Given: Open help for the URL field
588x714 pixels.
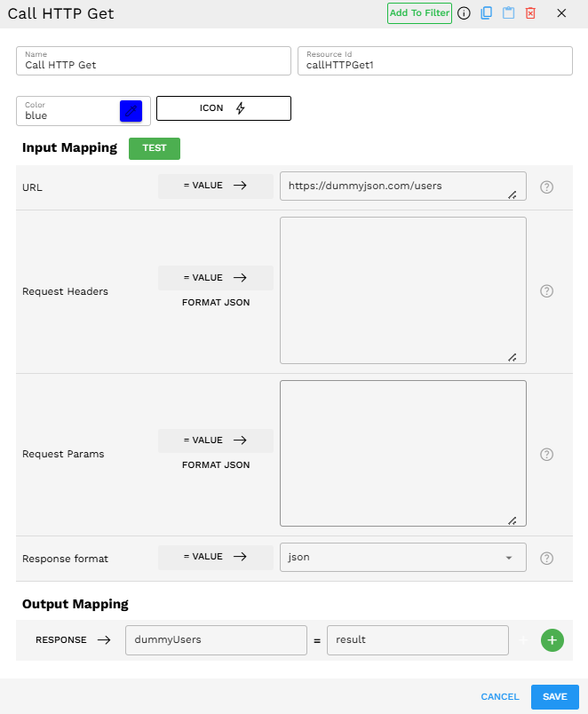Looking at the screenshot, I should pyautogui.click(x=547, y=187).
